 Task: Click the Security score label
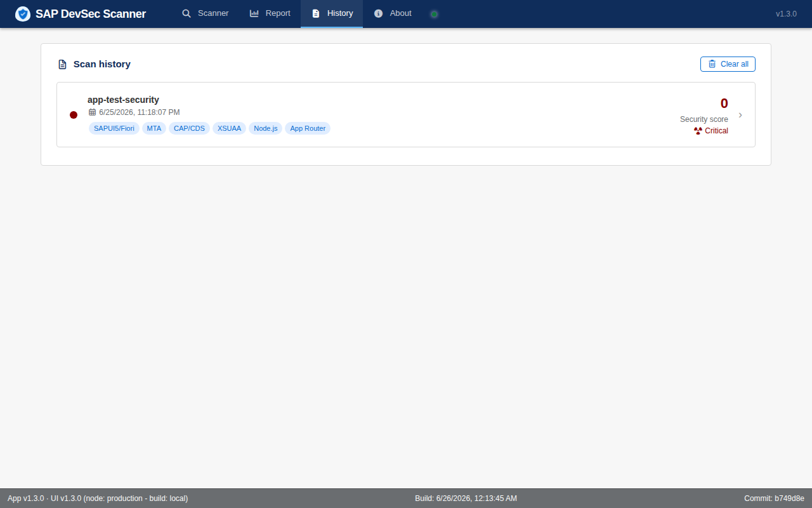pos(704,119)
